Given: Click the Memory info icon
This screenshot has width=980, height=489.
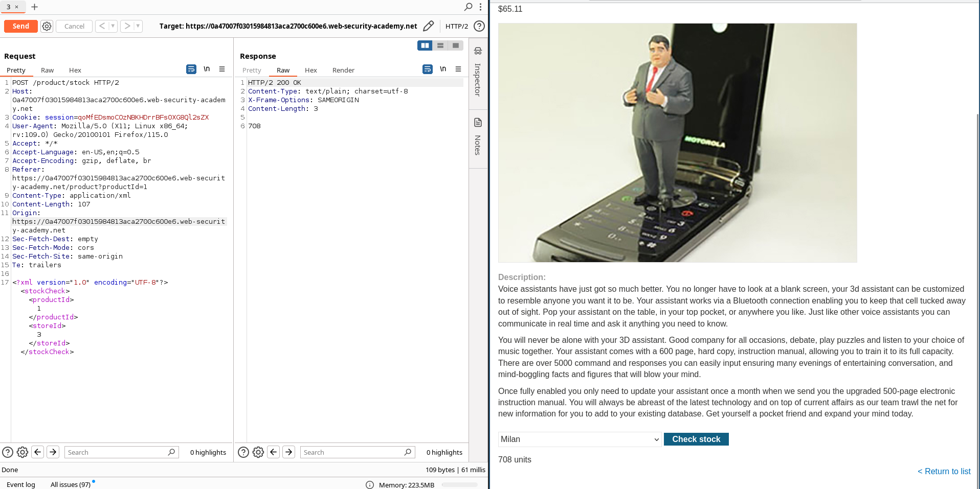Looking at the screenshot, I should [x=370, y=485].
